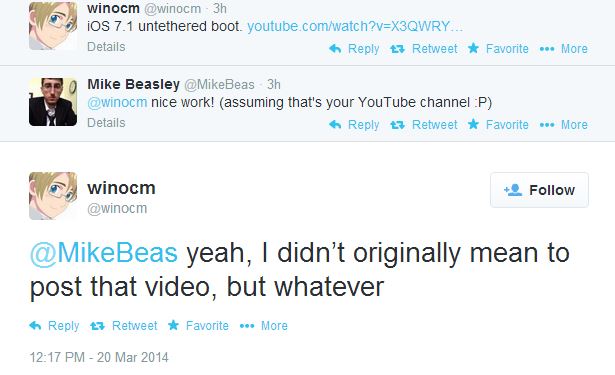Image resolution: width=615 pixels, height=375 pixels.
Task: Open @winocm mention in Mike Beasley's reply
Action: 117,102
